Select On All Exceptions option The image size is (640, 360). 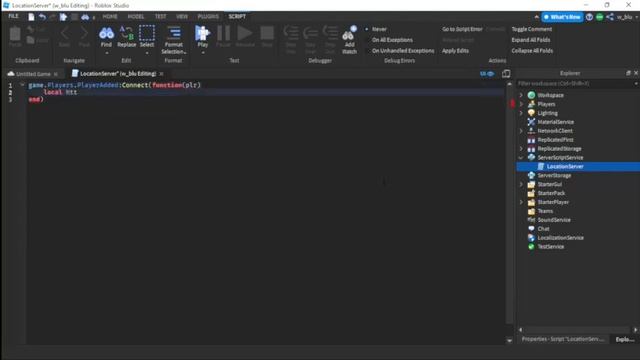pyautogui.click(x=392, y=40)
